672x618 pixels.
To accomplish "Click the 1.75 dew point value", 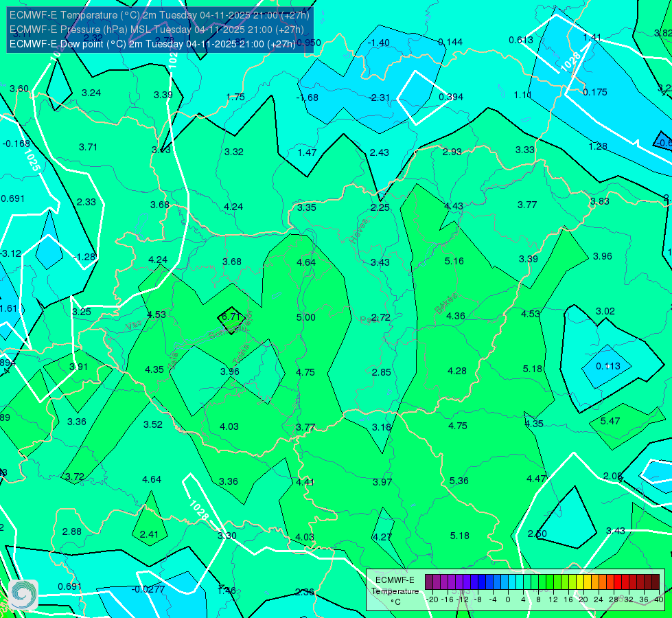I will (x=235, y=97).
